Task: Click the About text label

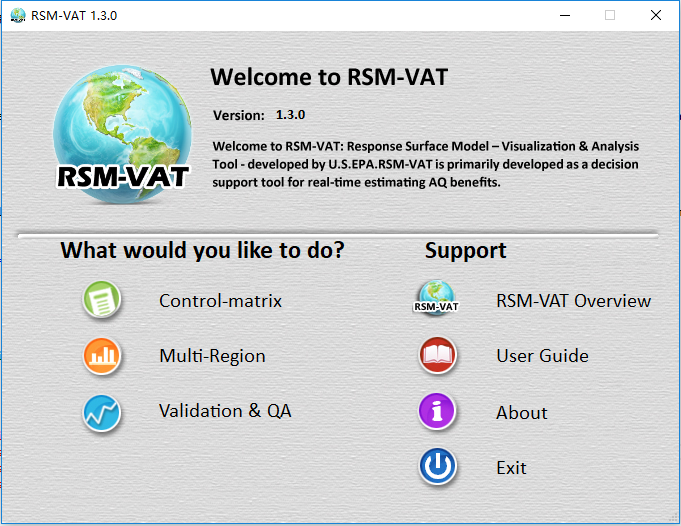Action: point(522,413)
